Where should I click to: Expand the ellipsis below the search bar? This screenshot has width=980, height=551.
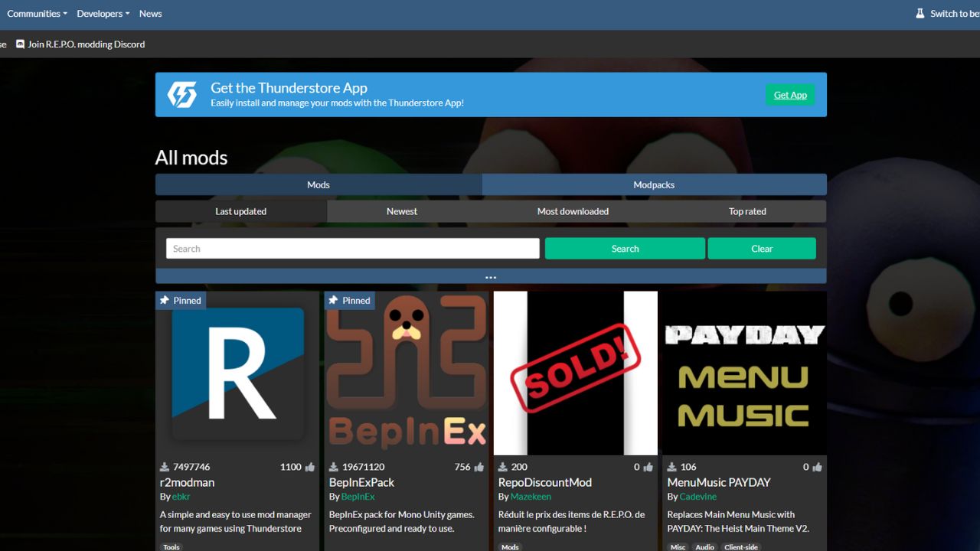tap(491, 276)
